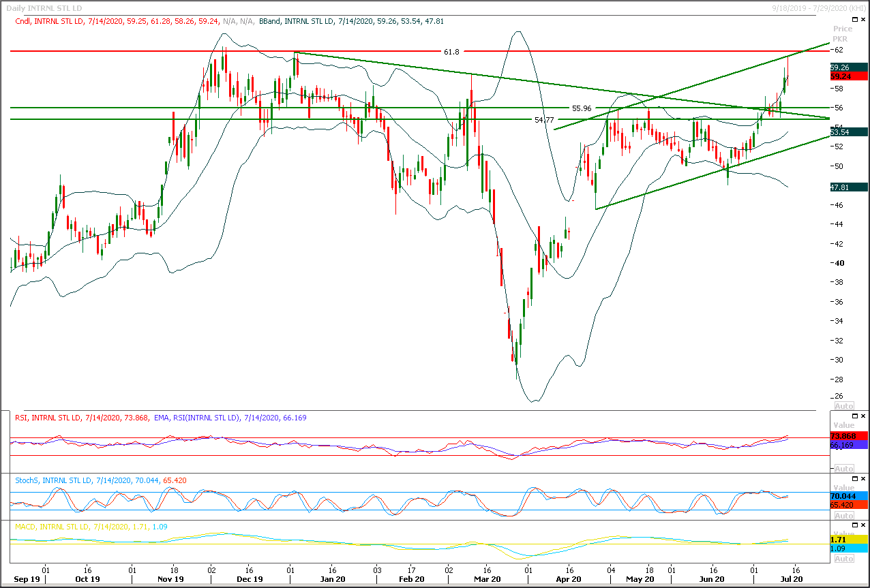Click the 73.868 RSI value tag
The width and height of the screenshot is (870, 588).
pyautogui.click(x=848, y=436)
